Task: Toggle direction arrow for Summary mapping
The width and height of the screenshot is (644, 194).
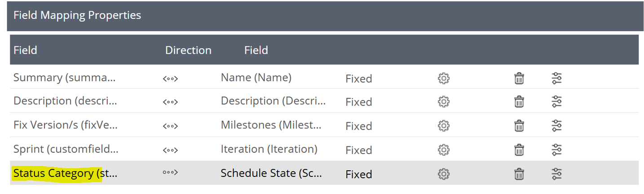Action: point(170,79)
